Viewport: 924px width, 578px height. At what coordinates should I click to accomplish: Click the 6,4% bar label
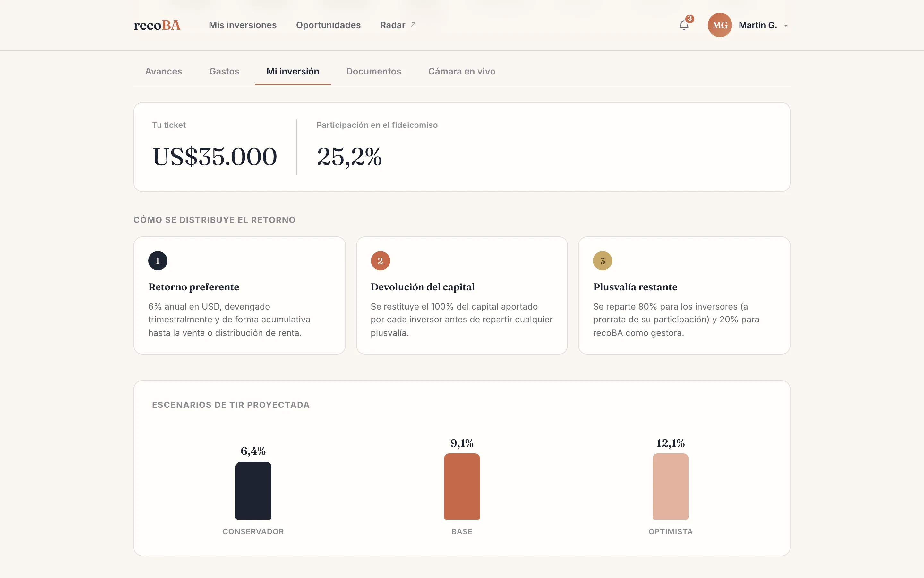[x=253, y=451]
